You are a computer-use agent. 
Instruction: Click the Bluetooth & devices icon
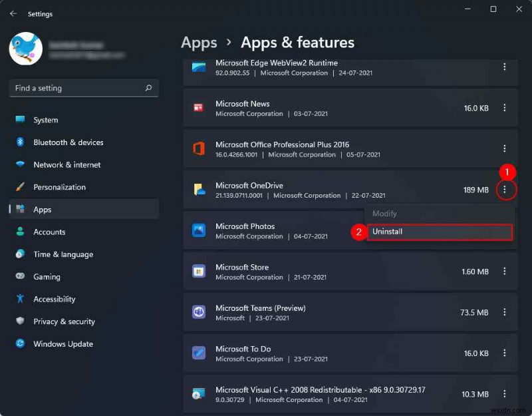click(19, 142)
